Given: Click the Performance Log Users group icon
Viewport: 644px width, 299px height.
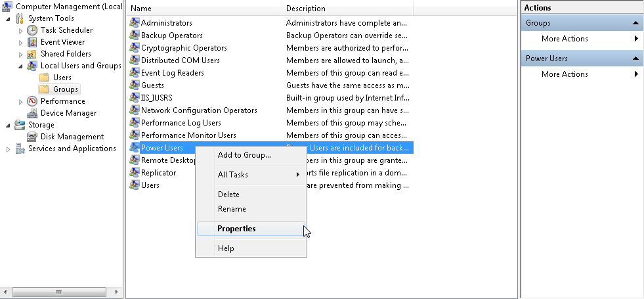Looking at the screenshot, I should [x=135, y=123].
